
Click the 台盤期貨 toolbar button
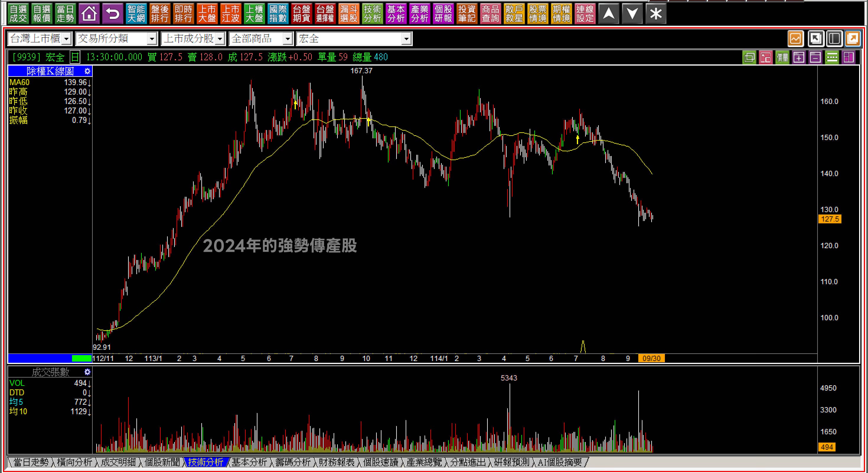pyautogui.click(x=301, y=14)
